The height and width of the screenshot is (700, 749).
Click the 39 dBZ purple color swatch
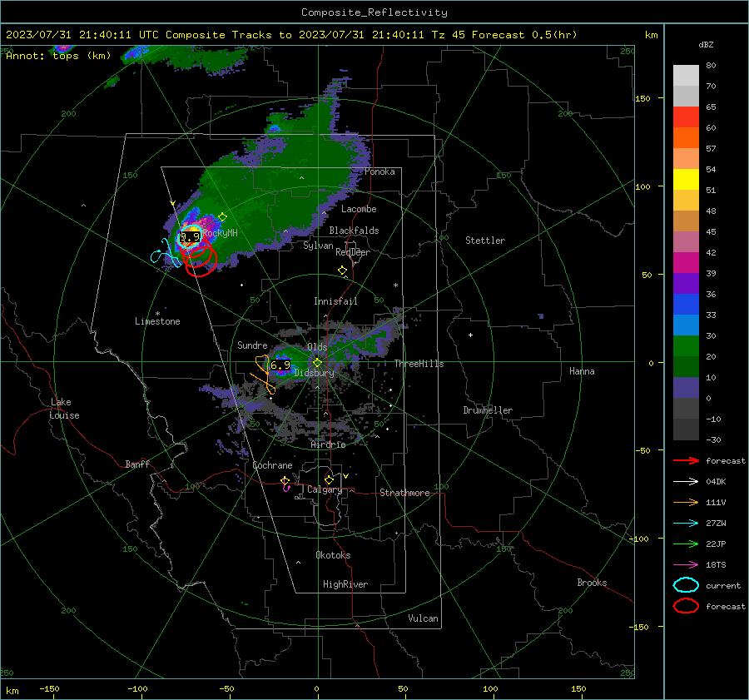pyautogui.click(x=686, y=283)
